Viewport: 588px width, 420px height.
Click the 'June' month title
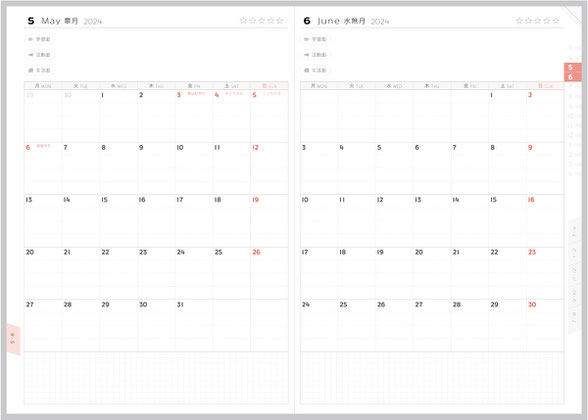(x=328, y=21)
